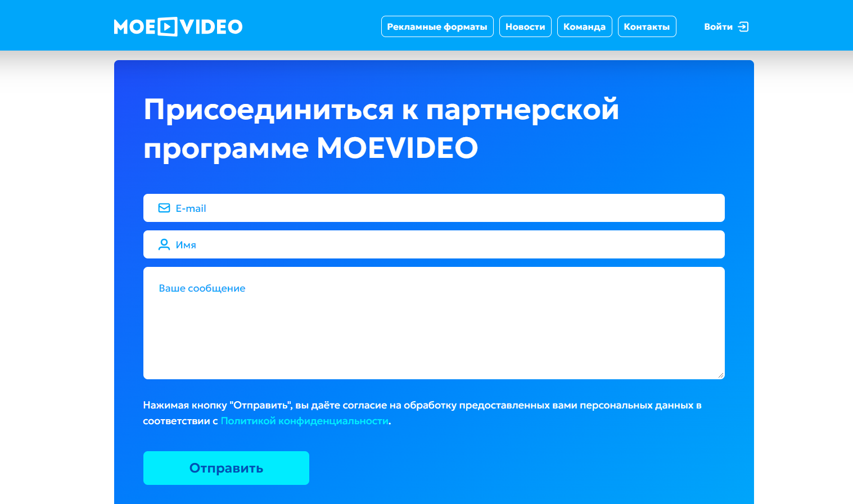This screenshot has width=853, height=504.
Task: Click heading Присоединиться к партнерской программе
Action: [381, 129]
